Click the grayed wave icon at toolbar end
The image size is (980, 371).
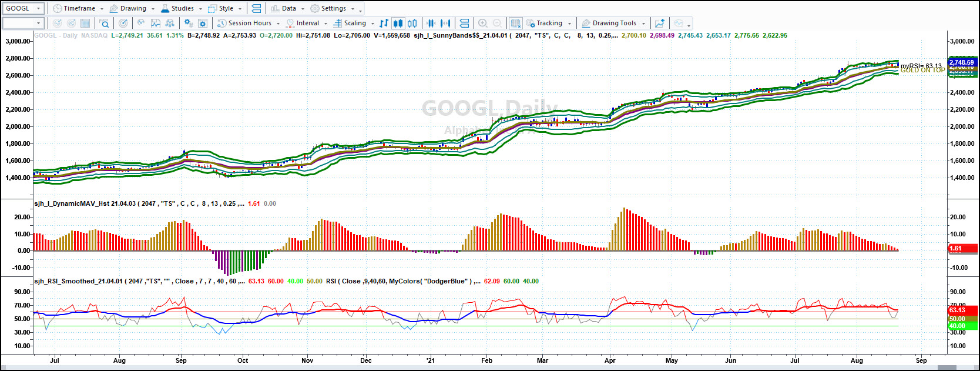click(x=679, y=23)
